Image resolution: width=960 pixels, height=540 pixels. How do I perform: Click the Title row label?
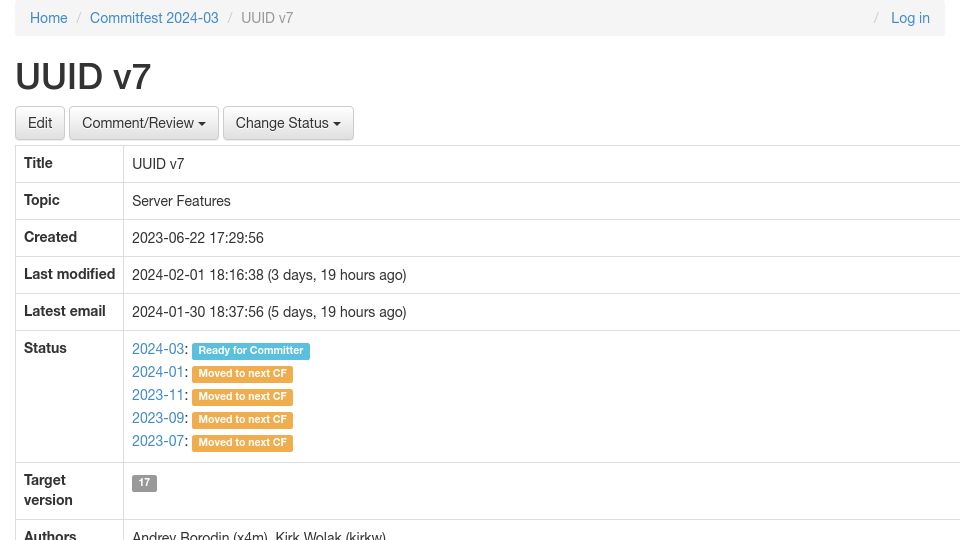(38, 163)
